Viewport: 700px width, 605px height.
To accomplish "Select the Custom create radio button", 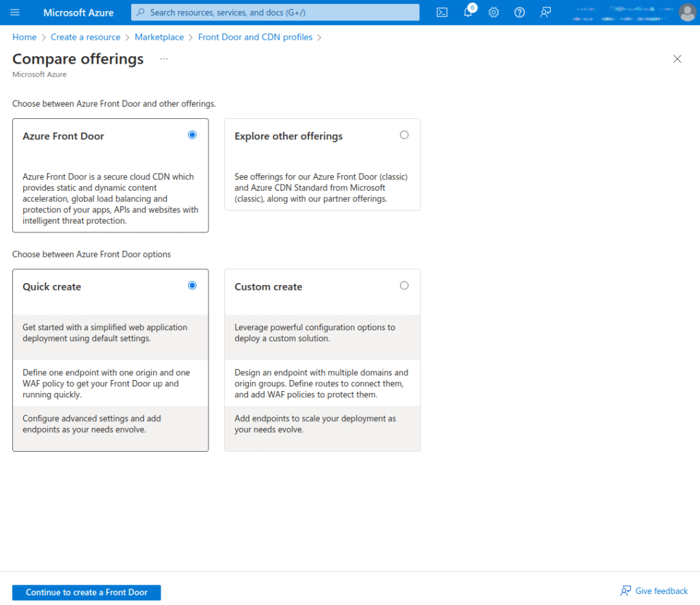I will (x=404, y=285).
